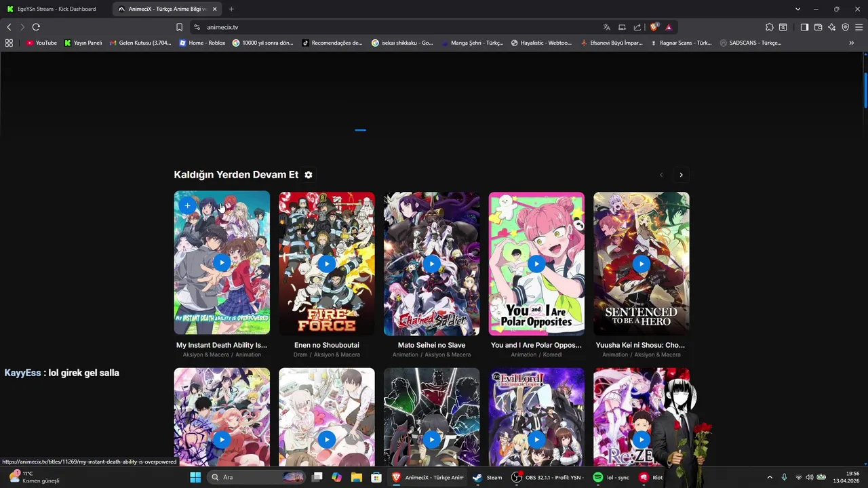
Task: Open Yayın Paneli bookmark
Action: (x=83, y=43)
